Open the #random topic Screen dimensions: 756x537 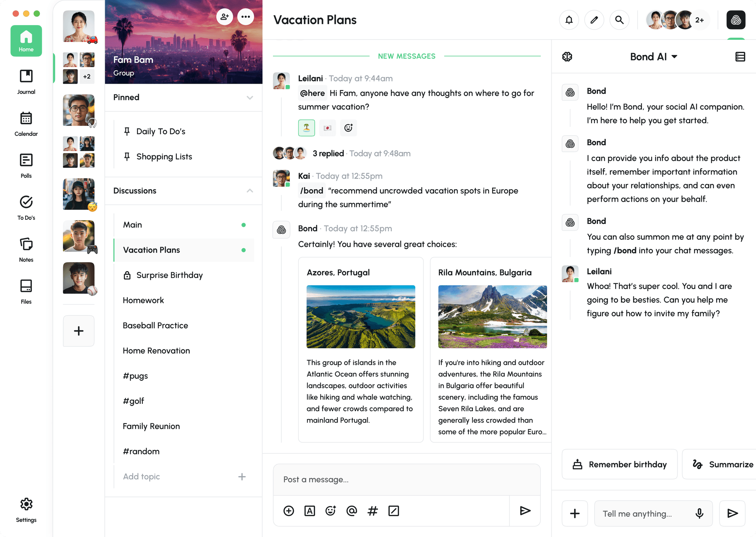tap(184, 451)
